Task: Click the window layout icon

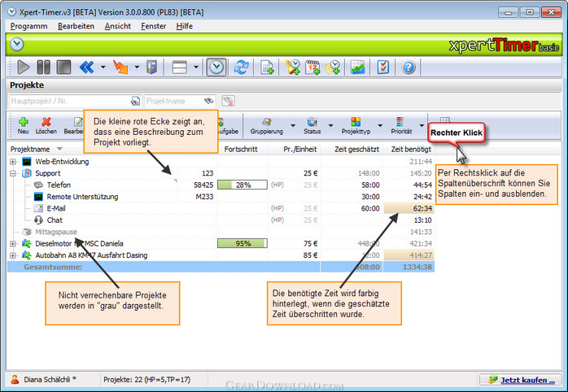Action: click(x=180, y=68)
